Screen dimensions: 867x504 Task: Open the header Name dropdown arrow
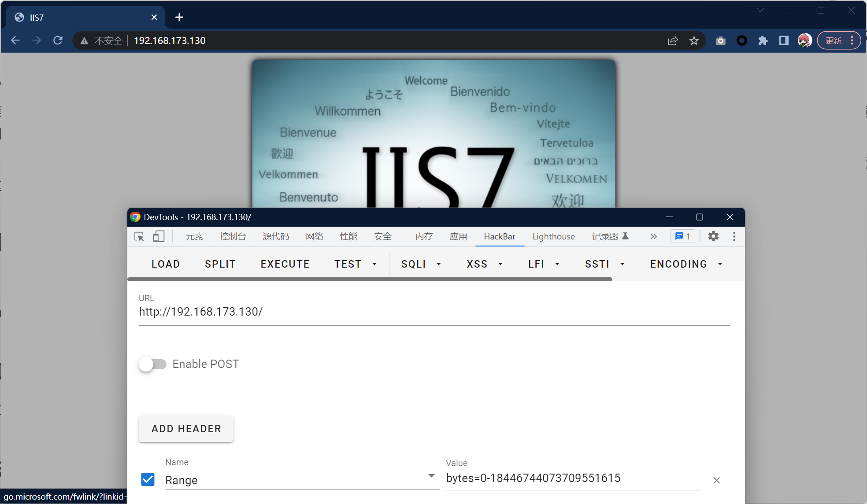click(x=431, y=476)
